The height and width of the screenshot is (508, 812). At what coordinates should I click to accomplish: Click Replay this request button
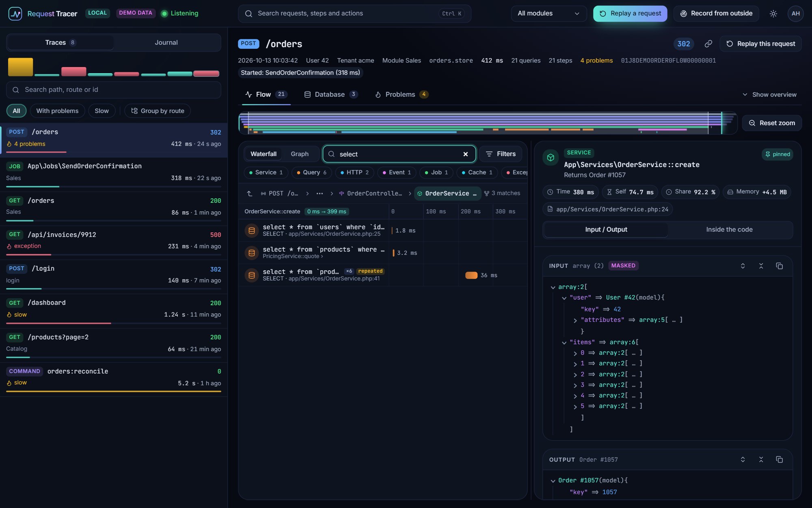[760, 44]
